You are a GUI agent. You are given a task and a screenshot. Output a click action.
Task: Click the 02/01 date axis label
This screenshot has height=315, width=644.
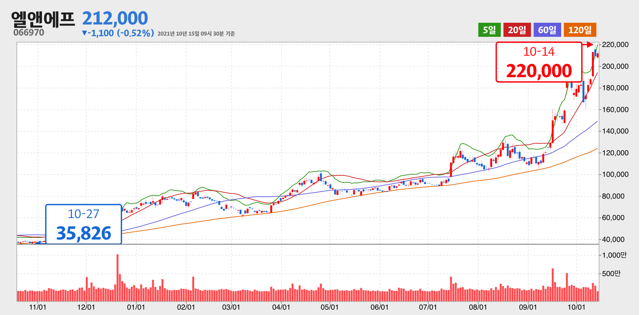coord(186,307)
